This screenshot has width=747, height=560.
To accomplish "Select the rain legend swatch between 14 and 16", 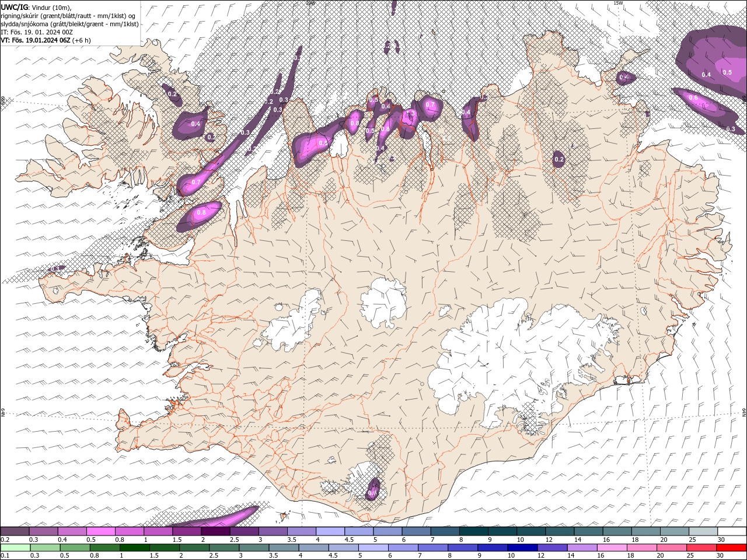I will (x=581, y=548).
